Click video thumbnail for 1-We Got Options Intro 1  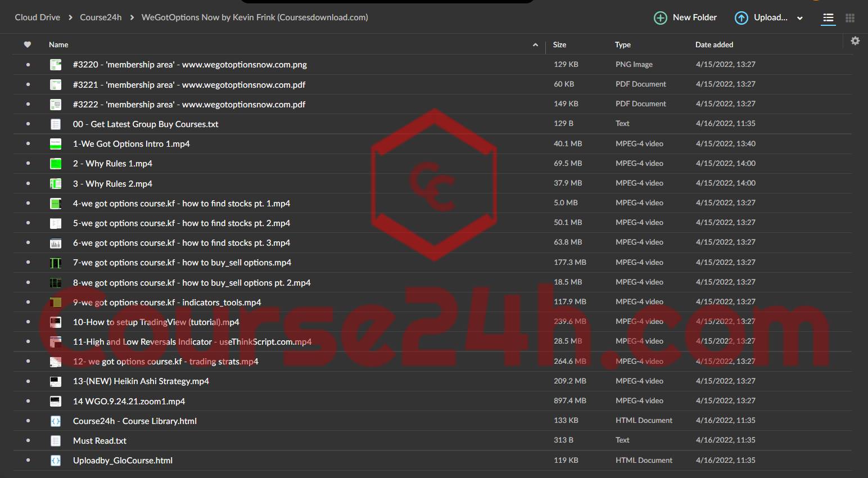(x=56, y=143)
